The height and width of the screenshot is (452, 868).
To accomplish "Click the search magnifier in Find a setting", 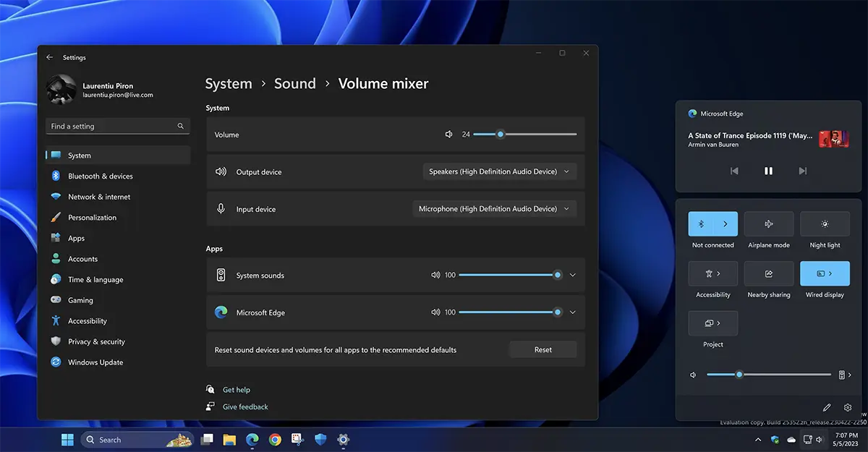I will coord(181,126).
